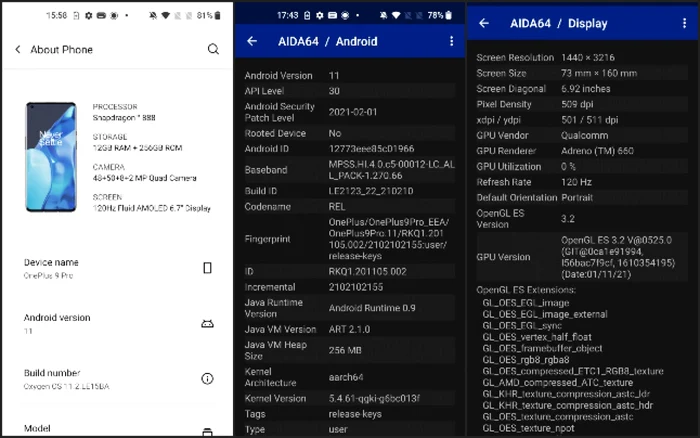Go back from About Phone screen

pos(18,50)
